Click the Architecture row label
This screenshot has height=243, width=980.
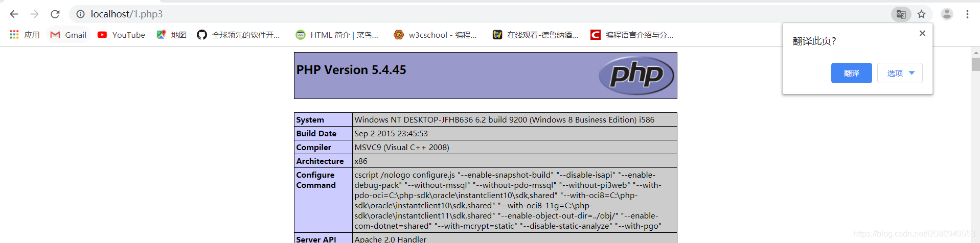coord(320,161)
